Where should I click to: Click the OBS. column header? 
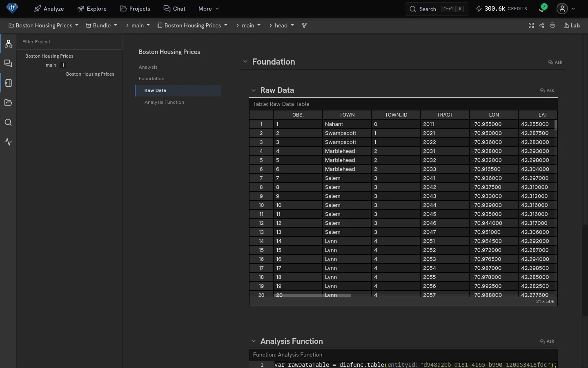click(298, 115)
